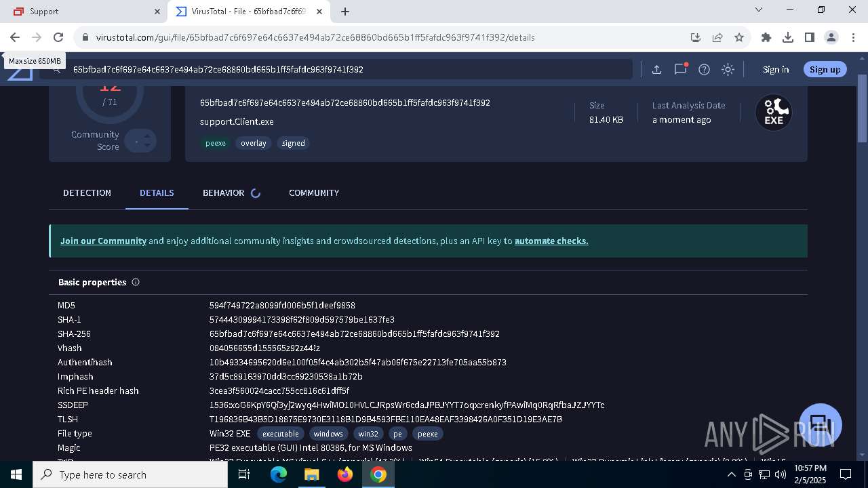Screen dimensions: 868x488
Task: Click the executable file type tag
Action: point(280,434)
